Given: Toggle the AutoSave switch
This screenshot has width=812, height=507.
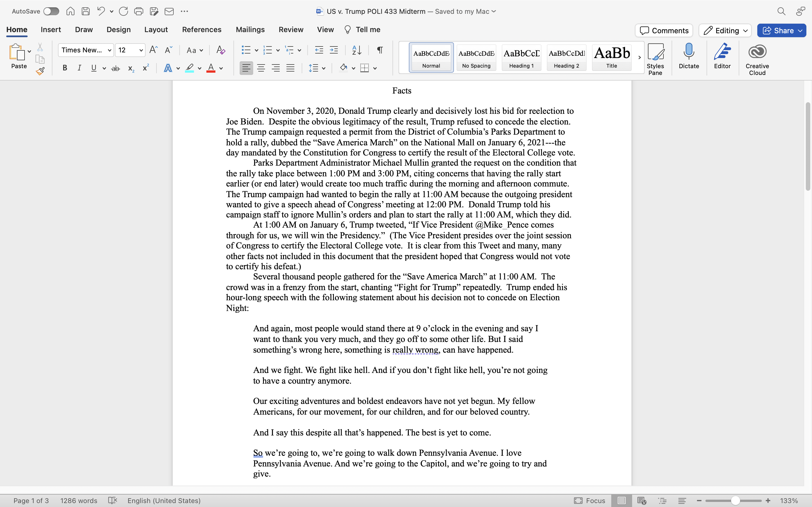Looking at the screenshot, I should pyautogui.click(x=51, y=11).
